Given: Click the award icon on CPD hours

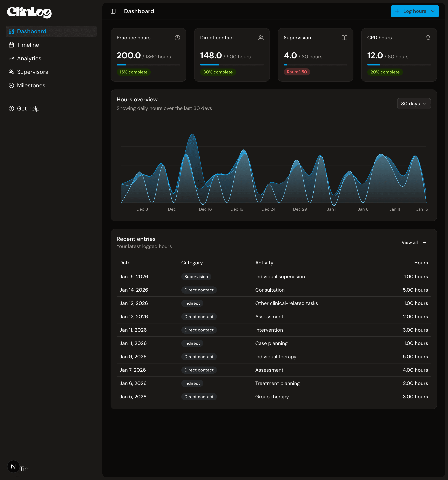Looking at the screenshot, I should click(x=428, y=38).
